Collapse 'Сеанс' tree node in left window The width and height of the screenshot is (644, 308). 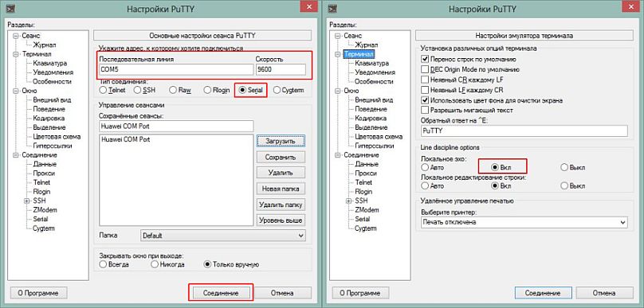[x=16, y=36]
